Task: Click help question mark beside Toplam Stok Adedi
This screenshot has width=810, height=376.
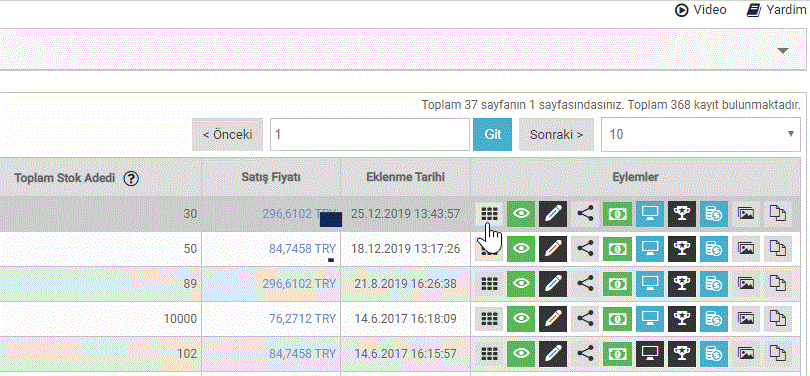Action: pyautogui.click(x=132, y=179)
